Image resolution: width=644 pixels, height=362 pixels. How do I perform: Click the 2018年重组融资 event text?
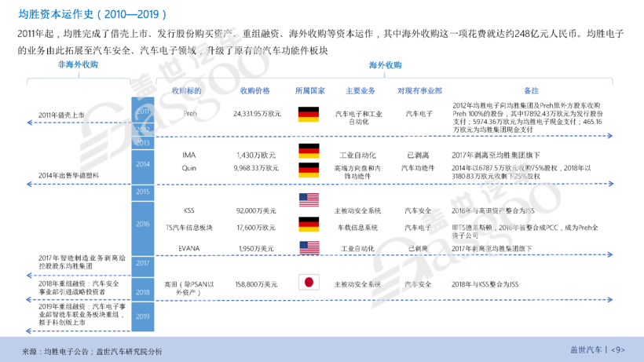click(x=79, y=287)
